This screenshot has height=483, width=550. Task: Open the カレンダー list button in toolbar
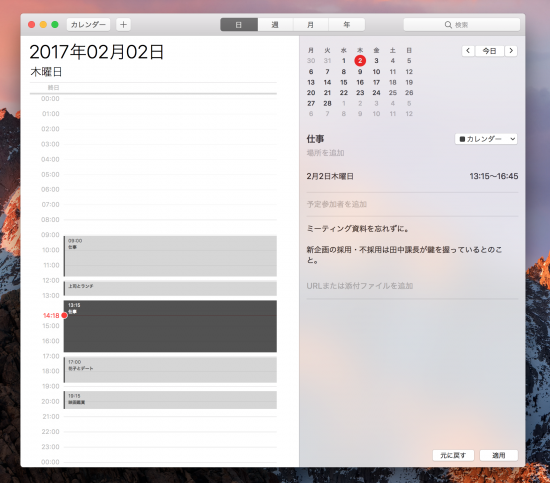[x=88, y=25]
